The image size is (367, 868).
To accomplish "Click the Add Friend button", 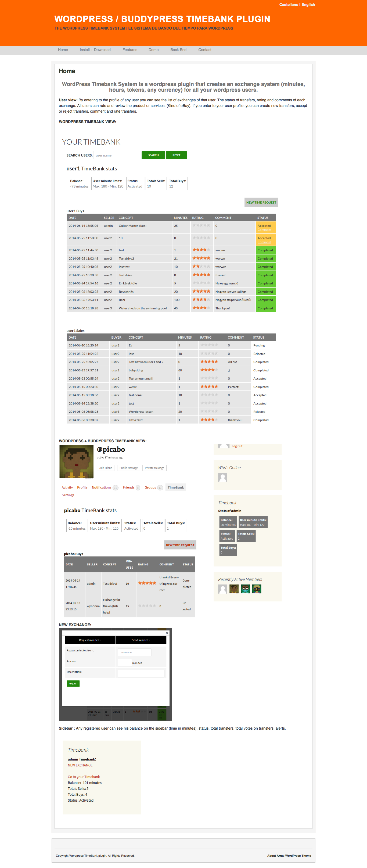I will 106,468.
